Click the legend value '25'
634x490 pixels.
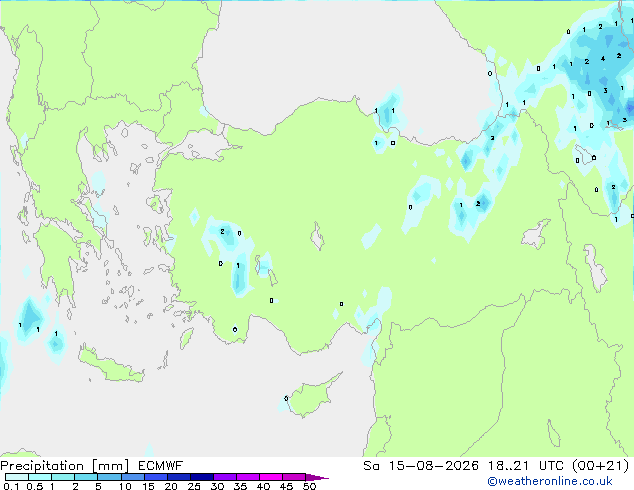pos(194,486)
